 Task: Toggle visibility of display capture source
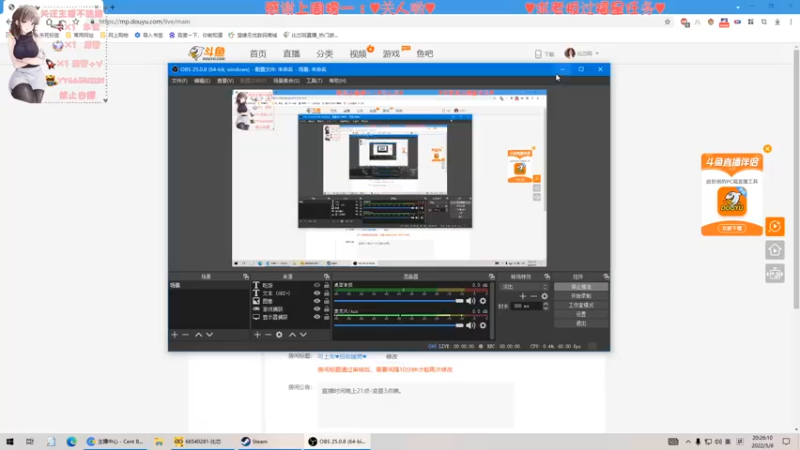[x=317, y=317]
